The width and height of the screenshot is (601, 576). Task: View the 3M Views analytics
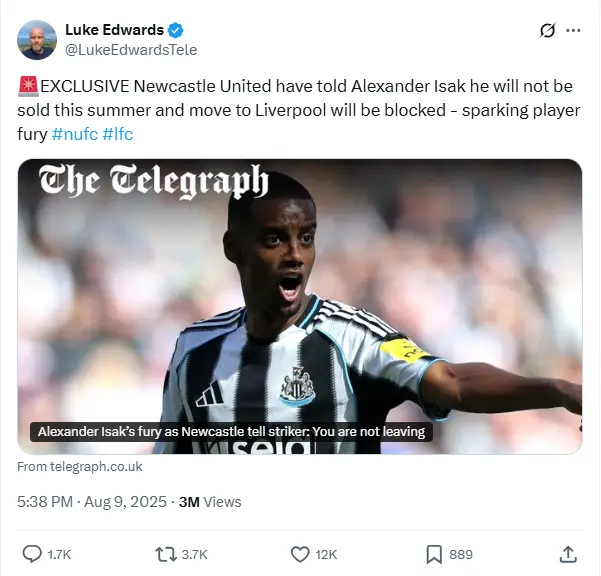click(210, 502)
